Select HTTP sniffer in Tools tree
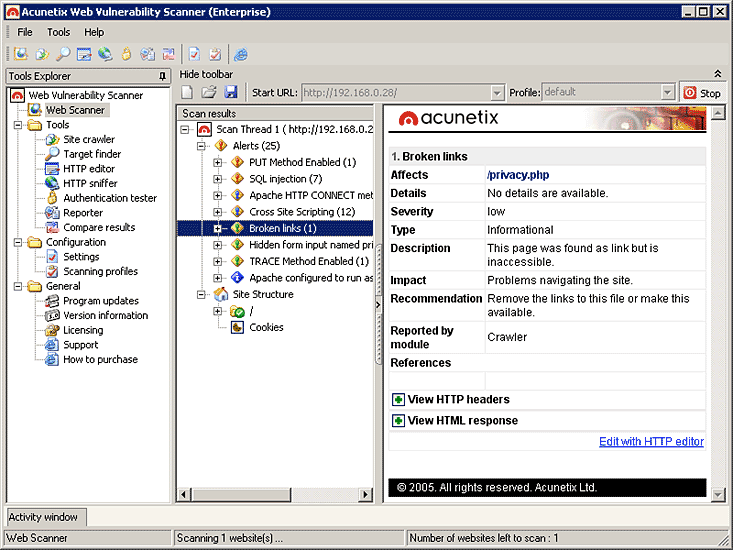Screen dimensions: 733x550 tap(90, 183)
